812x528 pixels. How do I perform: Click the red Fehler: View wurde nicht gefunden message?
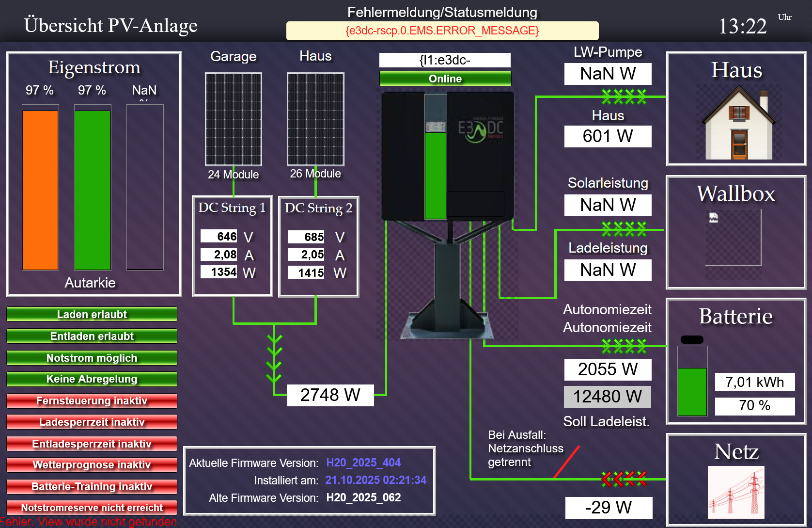pyautogui.click(x=89, y=522)
